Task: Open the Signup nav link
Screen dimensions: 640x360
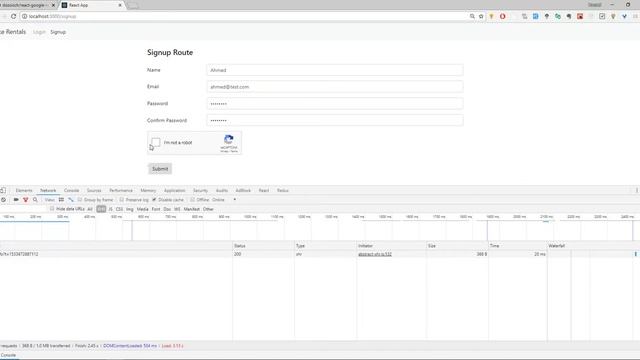Action: [x=58, y=32]
